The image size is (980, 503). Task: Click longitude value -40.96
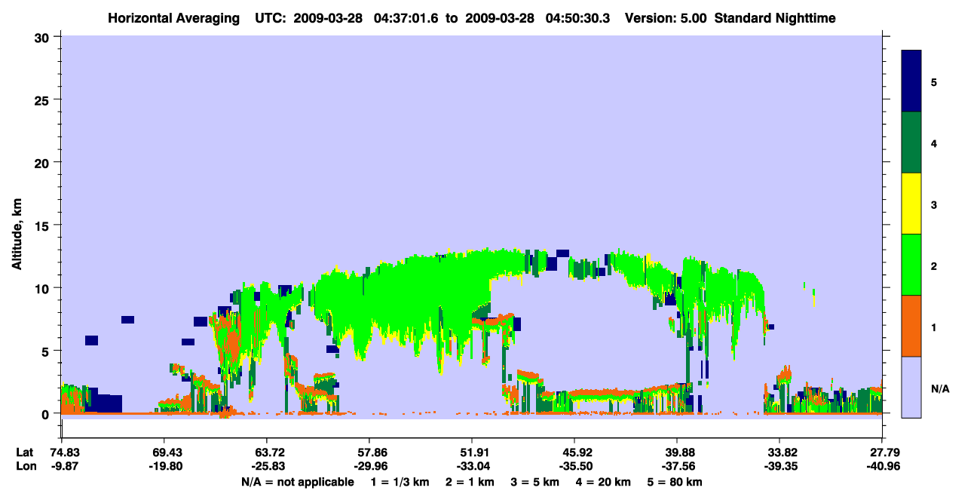coord(882,466)
